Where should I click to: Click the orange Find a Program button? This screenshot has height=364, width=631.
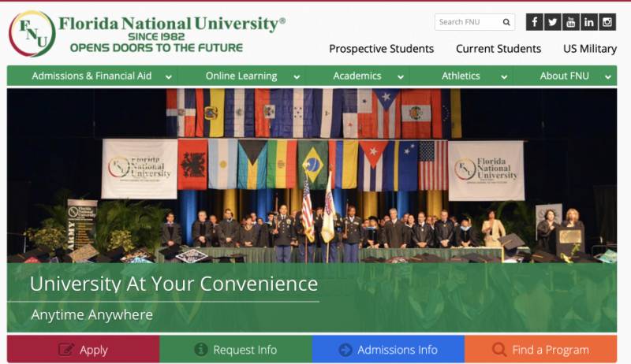pos(541,349)
